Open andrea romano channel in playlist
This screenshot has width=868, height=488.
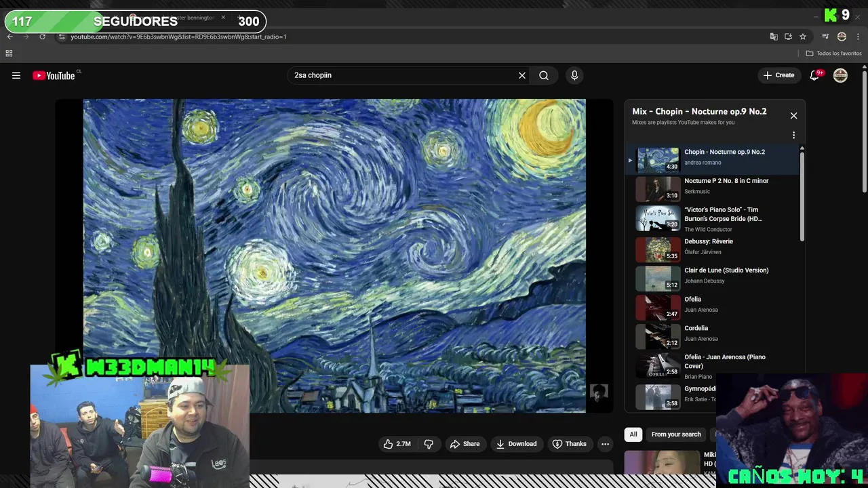pyautogui.click(x=703, y=163)
